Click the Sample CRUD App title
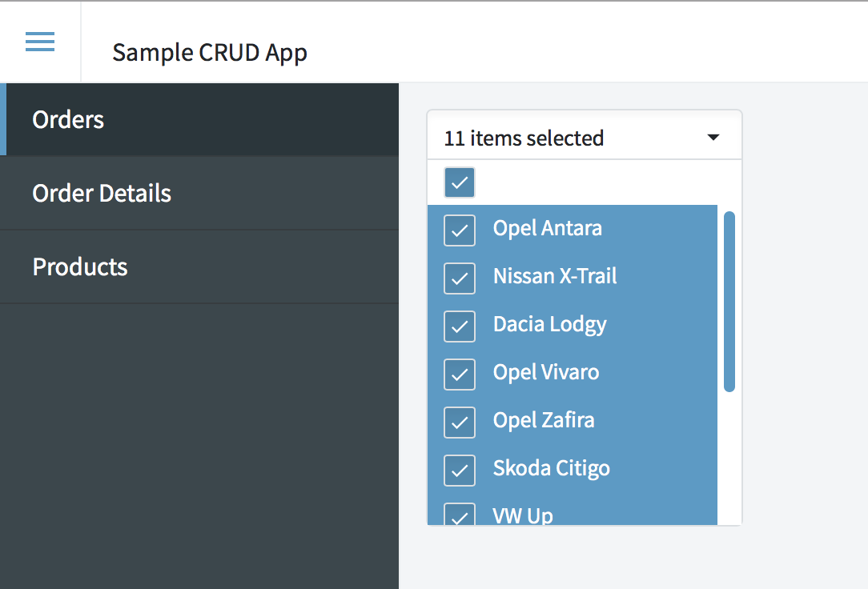Viewport: 868px width, 589px height. [x=210, y=52]
